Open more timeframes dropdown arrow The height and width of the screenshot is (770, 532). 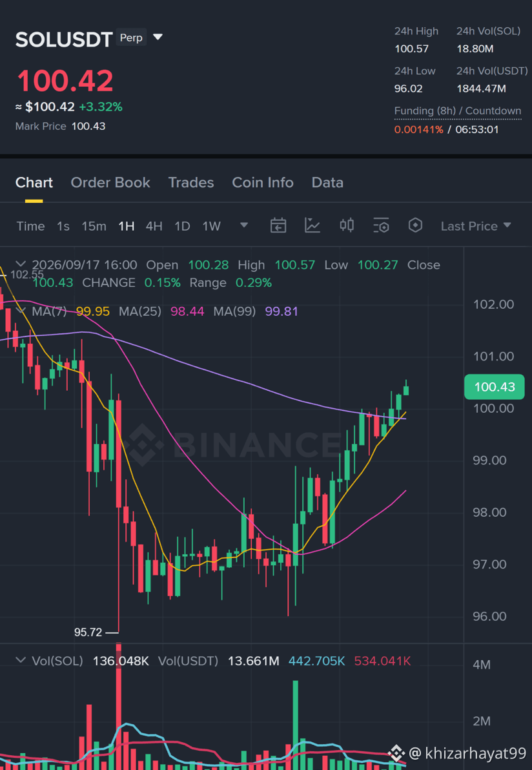(x=243, y=225)
